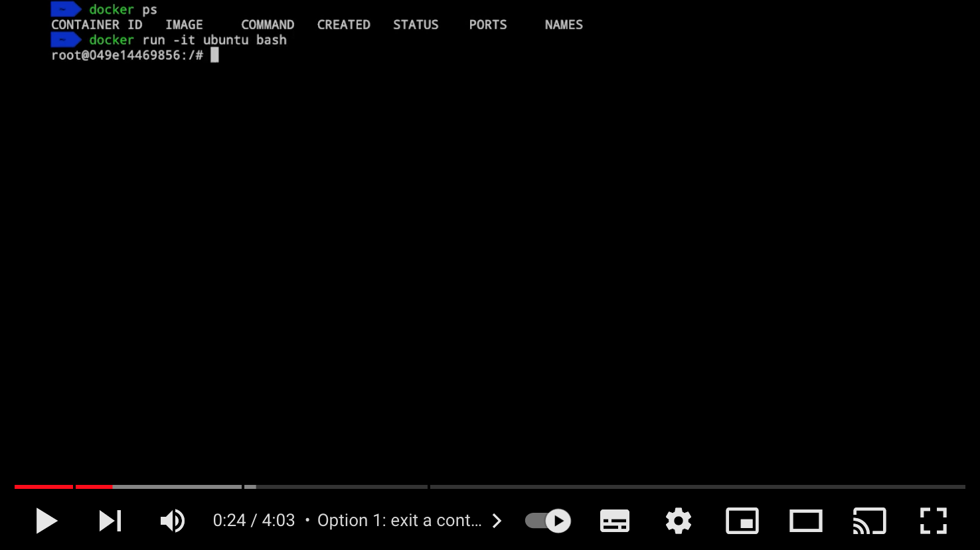Click the gray buffered part of the second chapter
Screen dimensions: 980x550
coord(177,487)
